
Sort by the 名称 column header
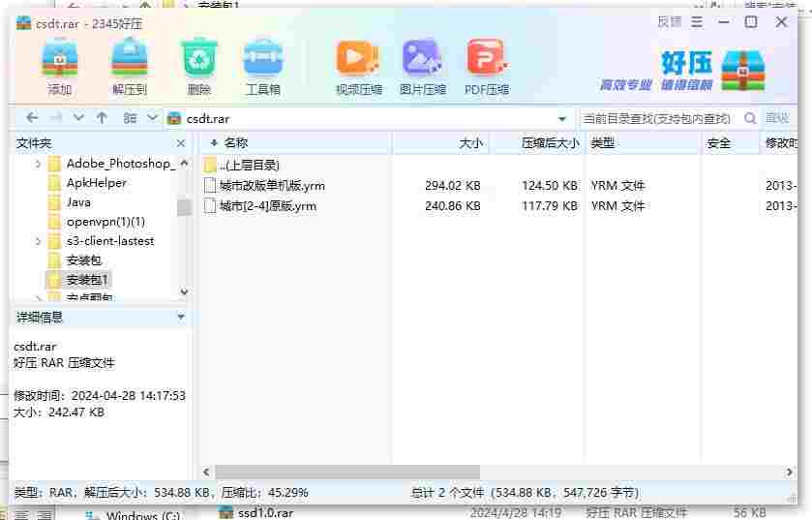[295, 143]
